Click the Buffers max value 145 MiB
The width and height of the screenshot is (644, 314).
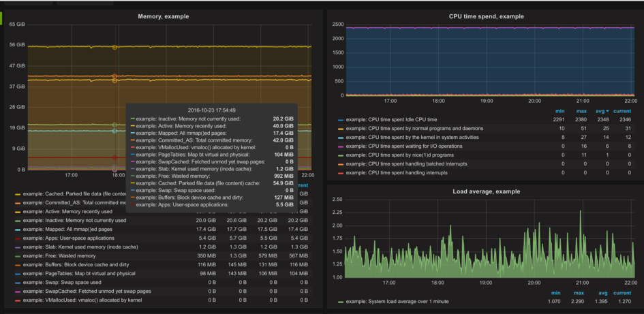(x=238, y=265)
